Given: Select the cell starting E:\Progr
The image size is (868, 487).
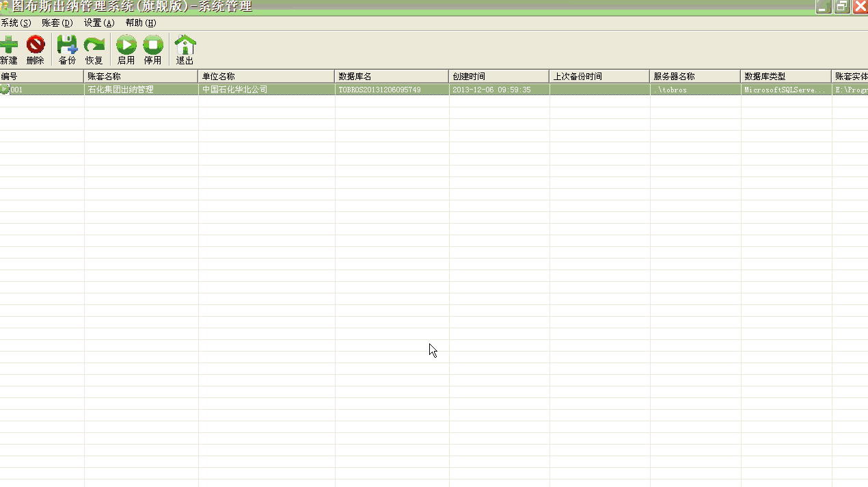Looking at the screenshot, I should point(850,90).
